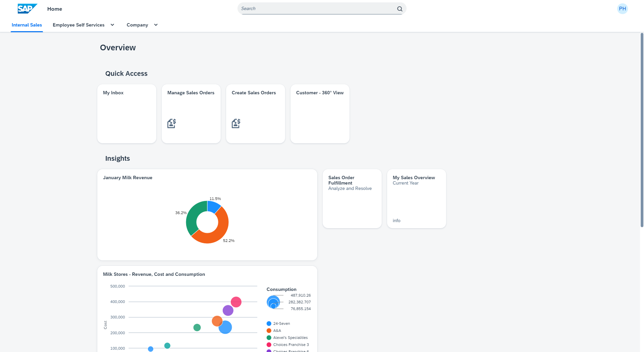Click the Choices Franchise 3 color dot

[x=268, y=345]
